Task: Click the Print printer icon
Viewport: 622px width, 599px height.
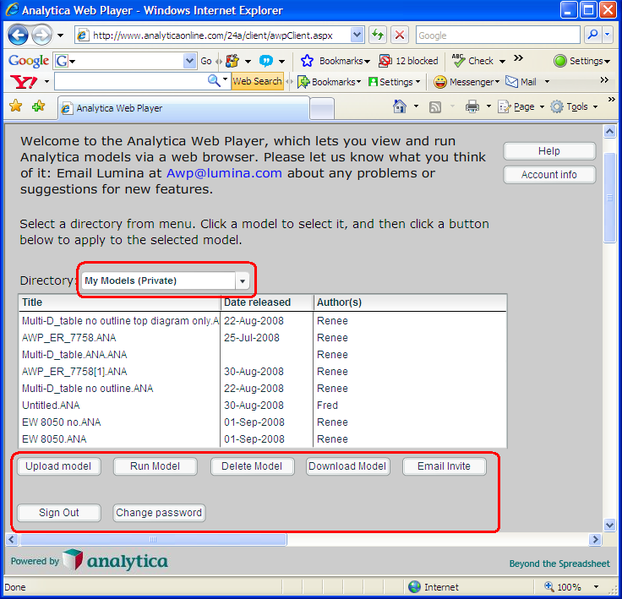Action: [x=472, y=107]
